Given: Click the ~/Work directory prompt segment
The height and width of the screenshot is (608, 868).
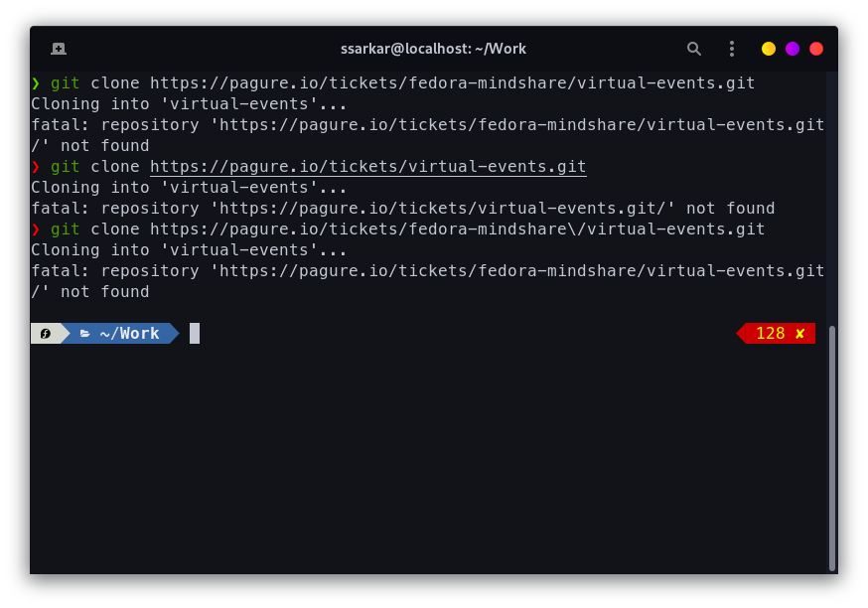Looking at the screenshot, I should pos(120,334).
